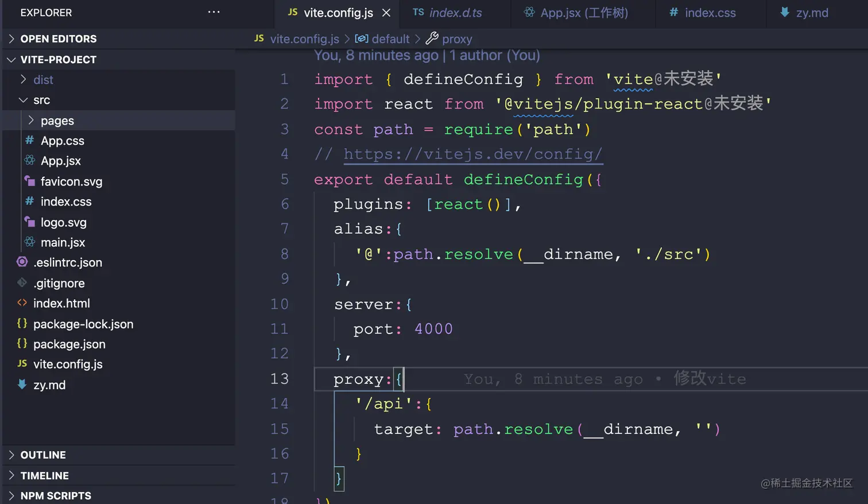The width and height of the screenshot is (868, 504).
Task: Click the hash icon beside index.css in Explorer
Action: click(30, 201)
